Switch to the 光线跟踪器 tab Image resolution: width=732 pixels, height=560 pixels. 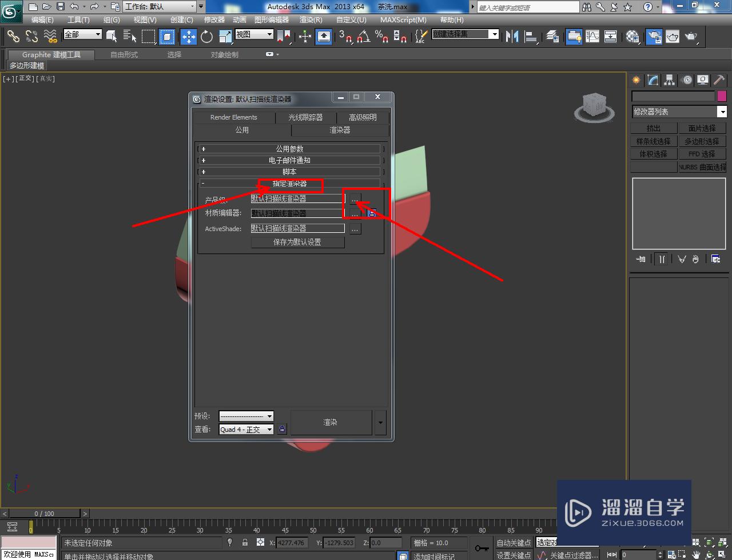point(305,117)
